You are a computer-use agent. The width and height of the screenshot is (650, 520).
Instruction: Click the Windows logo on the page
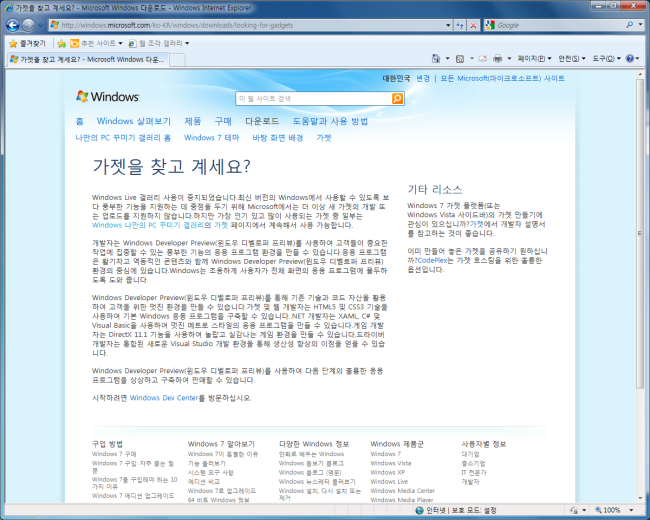pyautogui.click(x=107, y=97)
